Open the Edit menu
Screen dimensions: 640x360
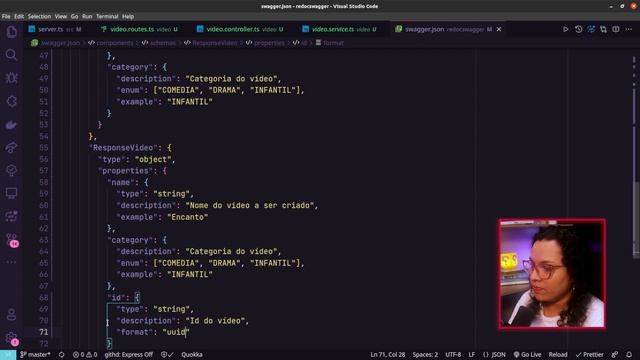(x=19, y=17)
